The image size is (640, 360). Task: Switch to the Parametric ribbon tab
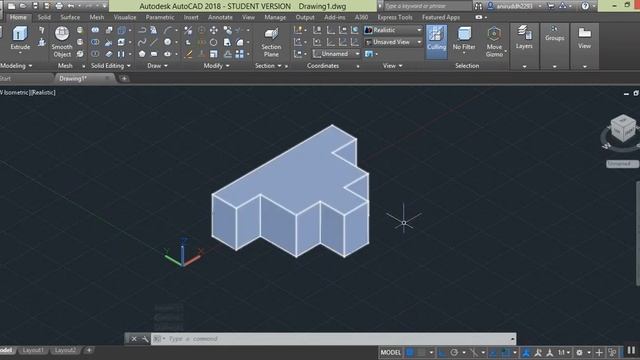tap(160, 18)
